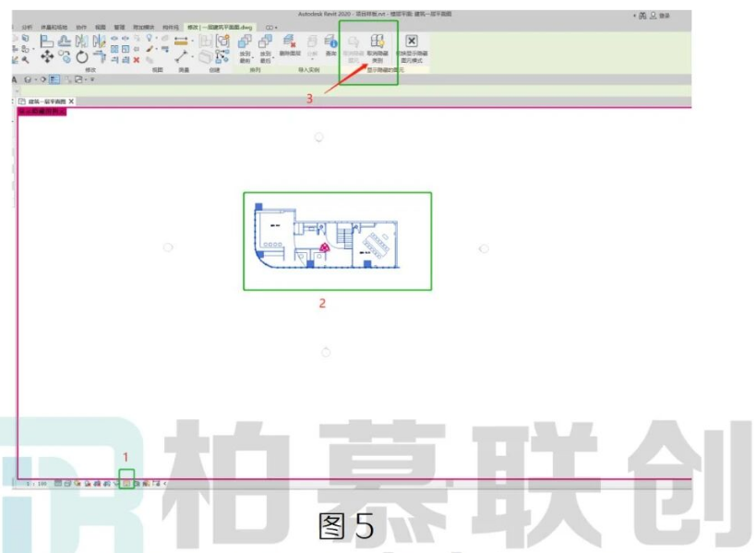
Task: Open Customize Quick Access Toolbar dropdown
Action: [x=92, y=79]
